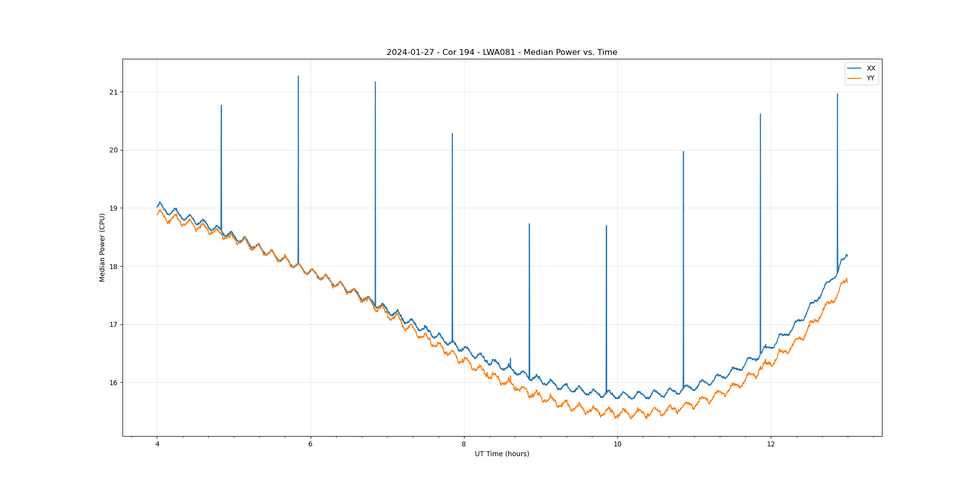Click the y-axis tick label 19
Screen dimensions: 980x490
tap(114, 208)
